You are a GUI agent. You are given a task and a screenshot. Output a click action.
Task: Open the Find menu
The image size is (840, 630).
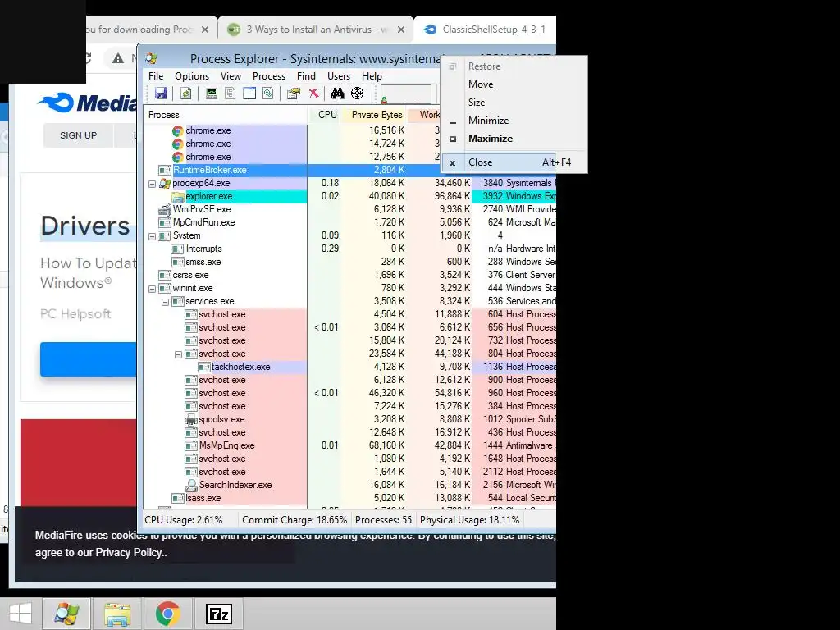click(x=307, y=76)
